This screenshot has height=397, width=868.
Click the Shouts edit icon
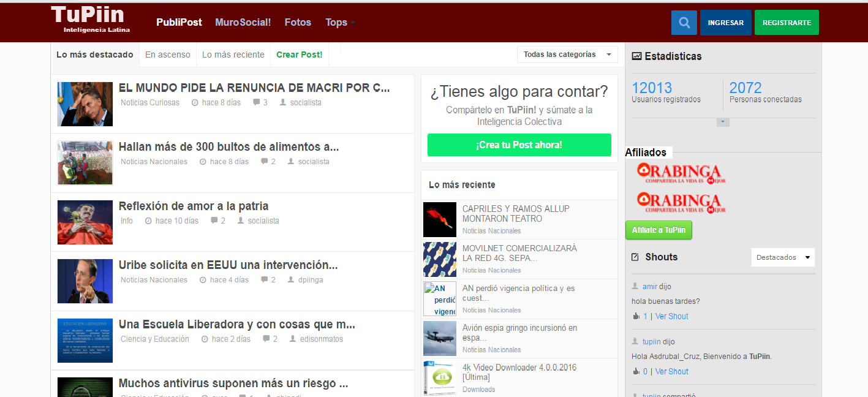coord(635,257)
